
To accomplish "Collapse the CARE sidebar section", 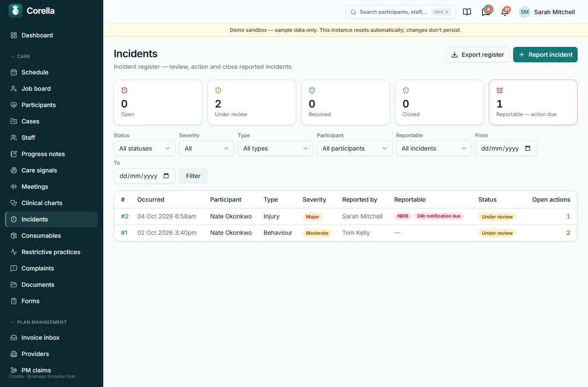I will [21, 56].
